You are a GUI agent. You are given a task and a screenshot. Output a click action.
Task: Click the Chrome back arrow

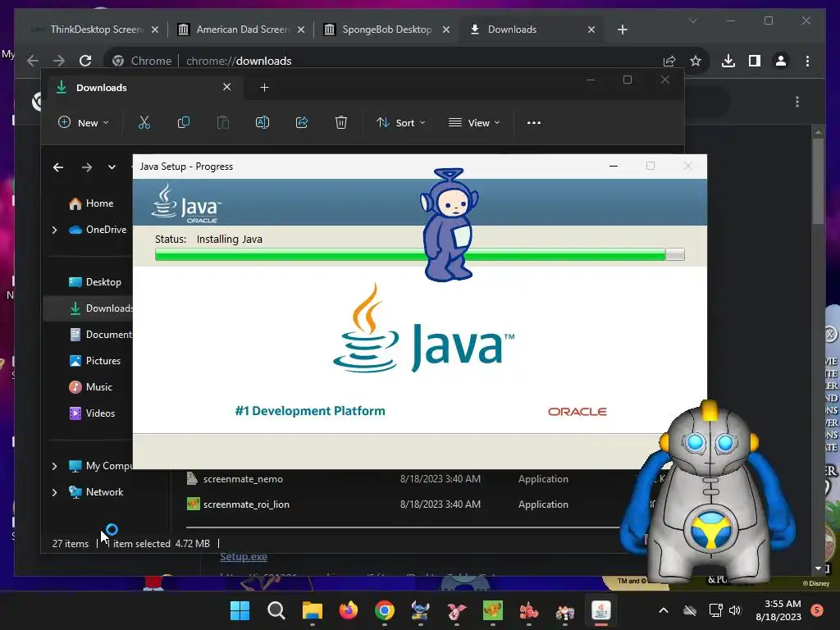click(x=33, y=61)
